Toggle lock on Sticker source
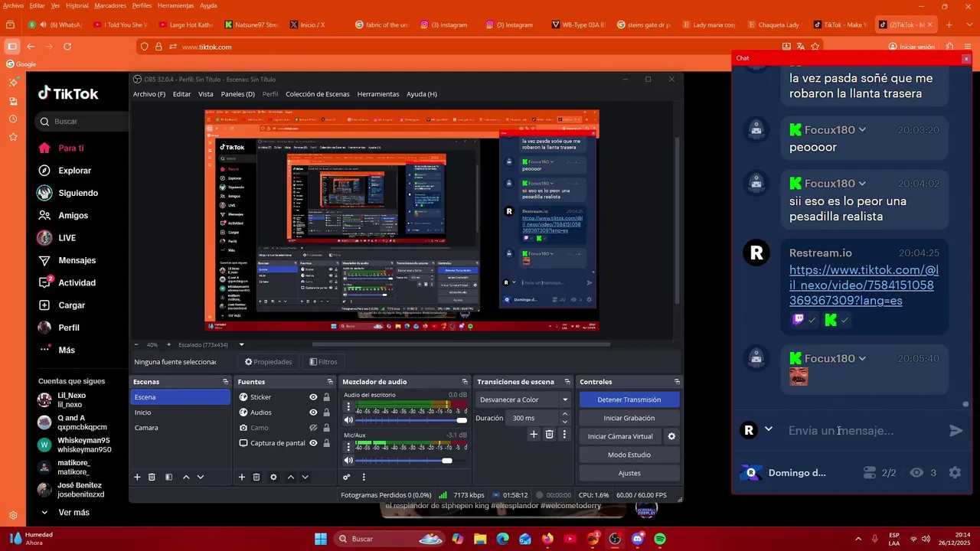Screen dimensions: 980x551 coord(327,397)
